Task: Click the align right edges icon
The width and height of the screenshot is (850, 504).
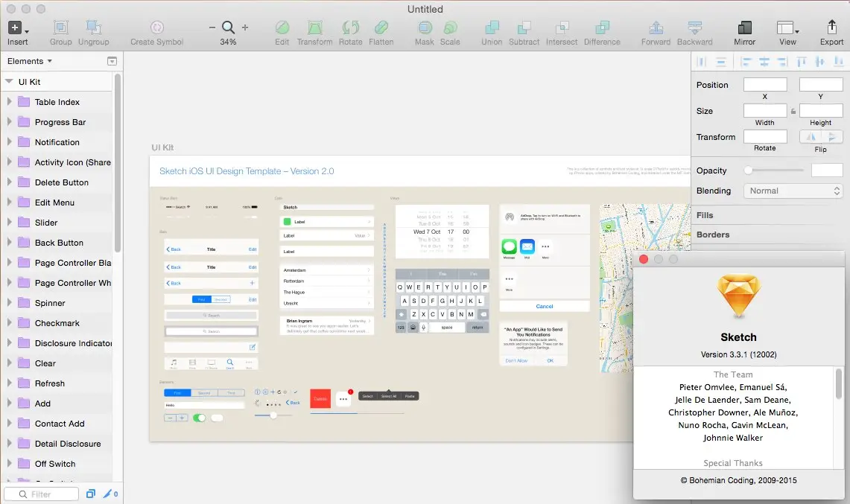Action: pos(782,63)
